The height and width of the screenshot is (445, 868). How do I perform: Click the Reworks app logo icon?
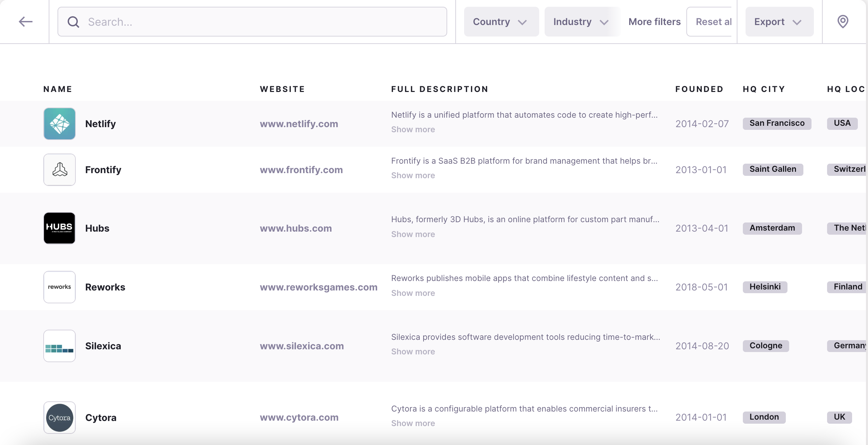pos(59,287)
